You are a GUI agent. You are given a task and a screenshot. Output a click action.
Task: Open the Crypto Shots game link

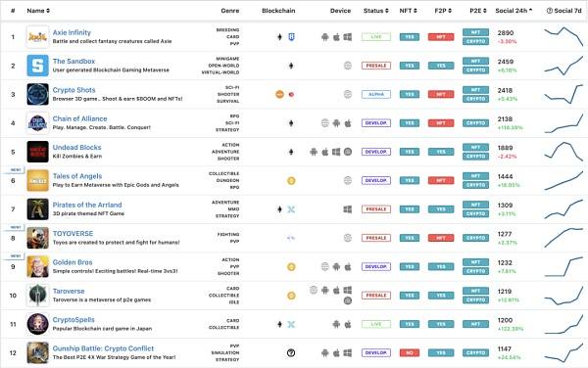pyautogui.click(x=73, y=90)
